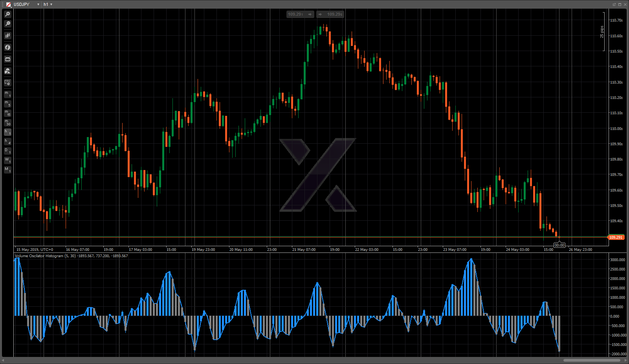The image size is (629, 364).
Task: Switch to W1 weekly timeframe in sidebar
Action: click(7, 160)
